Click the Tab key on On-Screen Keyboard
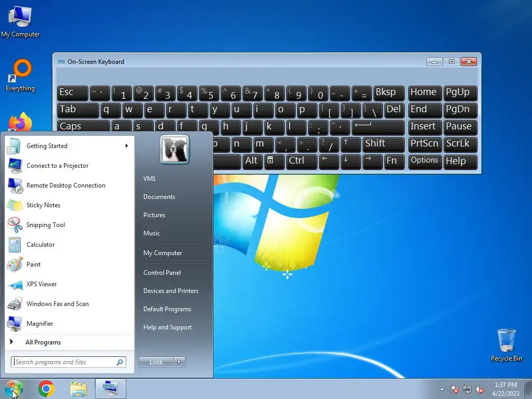532x399 pixels. click(x=78, y=110)
